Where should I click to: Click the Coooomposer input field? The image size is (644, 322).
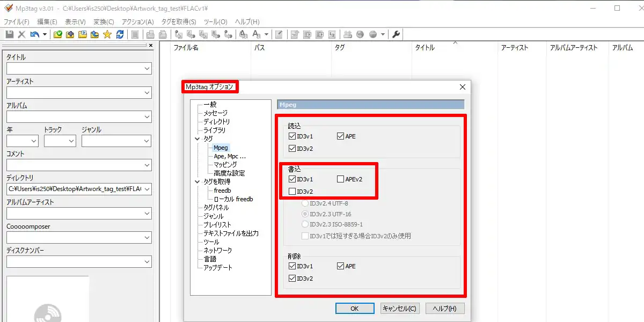[x=79, y=238]
